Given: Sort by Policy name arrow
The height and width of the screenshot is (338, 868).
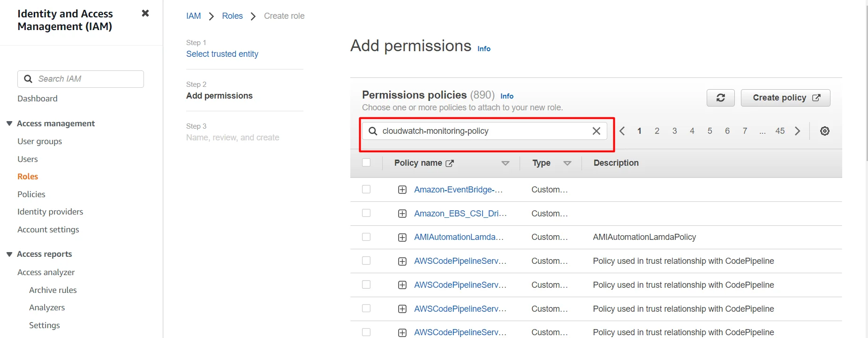Looking at the screenshot, I should pos(505,163).
